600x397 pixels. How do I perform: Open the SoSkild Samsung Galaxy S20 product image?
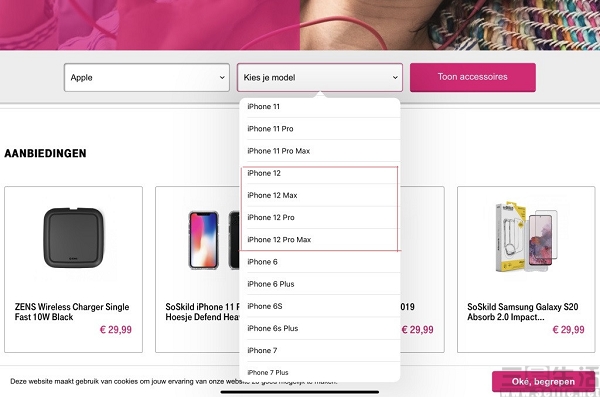pyautogui.click(x=526, y=237)
